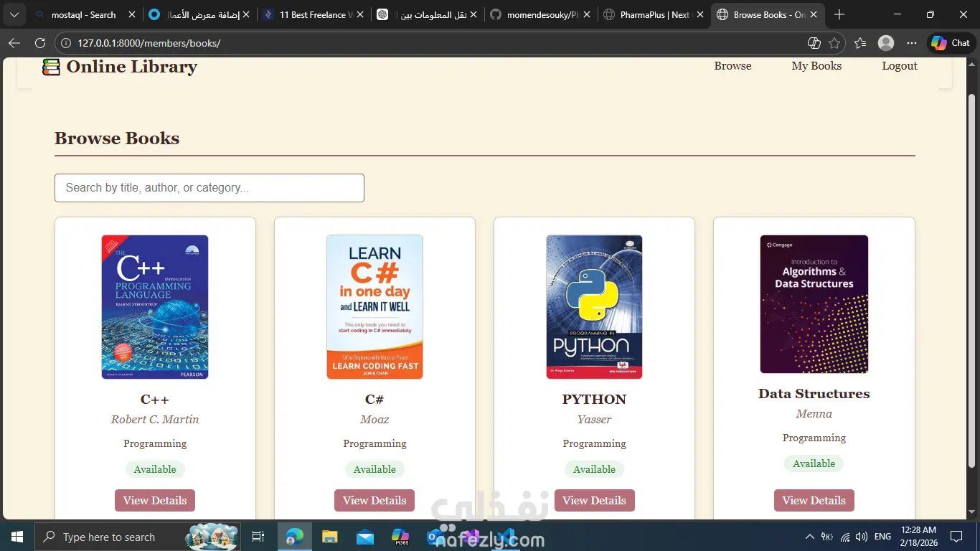The width and height of the screenshot is (980, 551).
Task: Click the author name Robert C. Martin
Action: pos(155,420)
